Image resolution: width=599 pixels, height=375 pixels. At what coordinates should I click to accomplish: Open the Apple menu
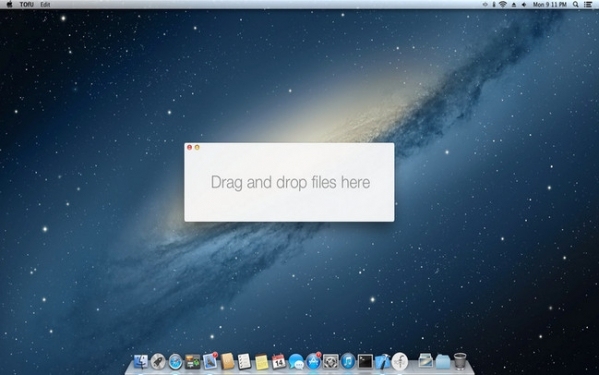tap(10, 5)
